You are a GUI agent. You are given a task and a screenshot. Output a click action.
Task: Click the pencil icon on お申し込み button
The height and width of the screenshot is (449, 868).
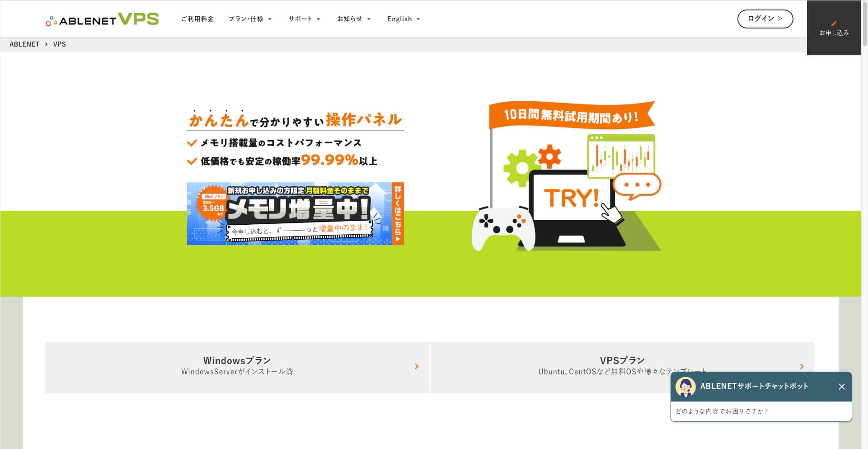[834, 23]
